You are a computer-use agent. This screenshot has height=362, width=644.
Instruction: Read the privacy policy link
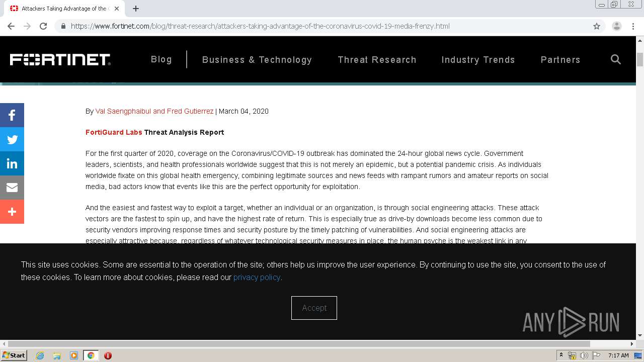(x=257, y=277)
